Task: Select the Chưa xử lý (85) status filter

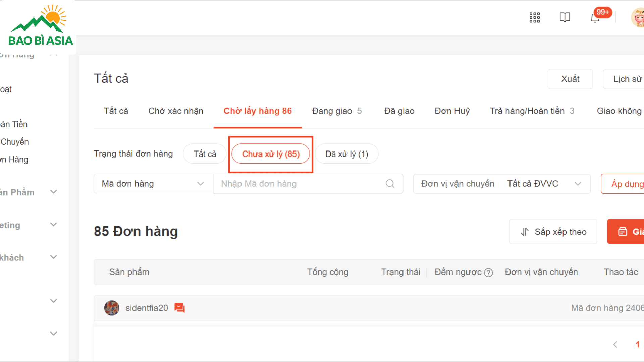Action: click(271, 154)
